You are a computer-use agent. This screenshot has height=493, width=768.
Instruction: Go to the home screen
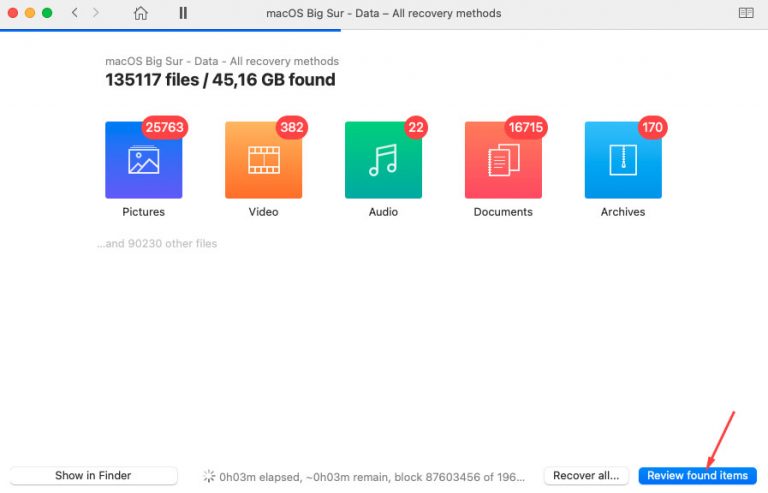tap(141, 13)
